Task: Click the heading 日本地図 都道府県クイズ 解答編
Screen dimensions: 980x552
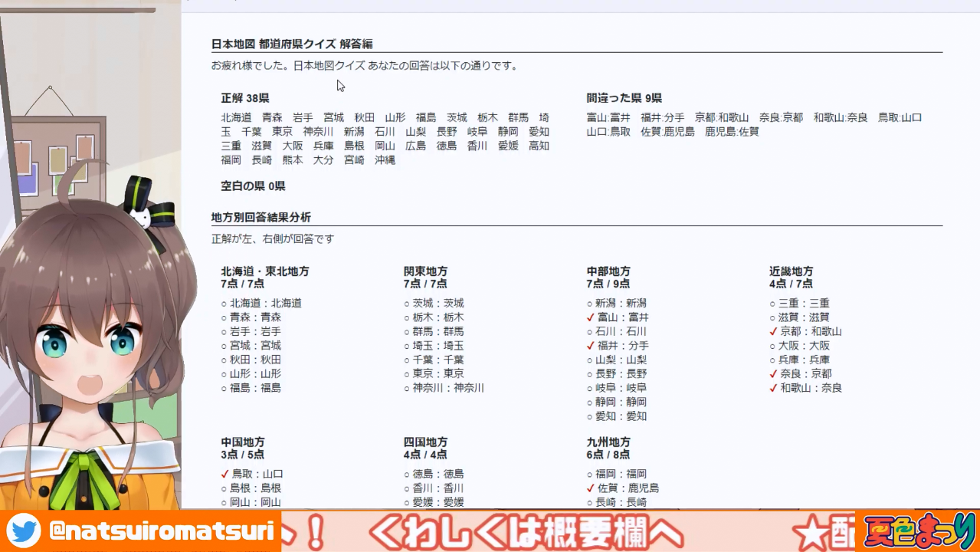Action: (292, 44)
